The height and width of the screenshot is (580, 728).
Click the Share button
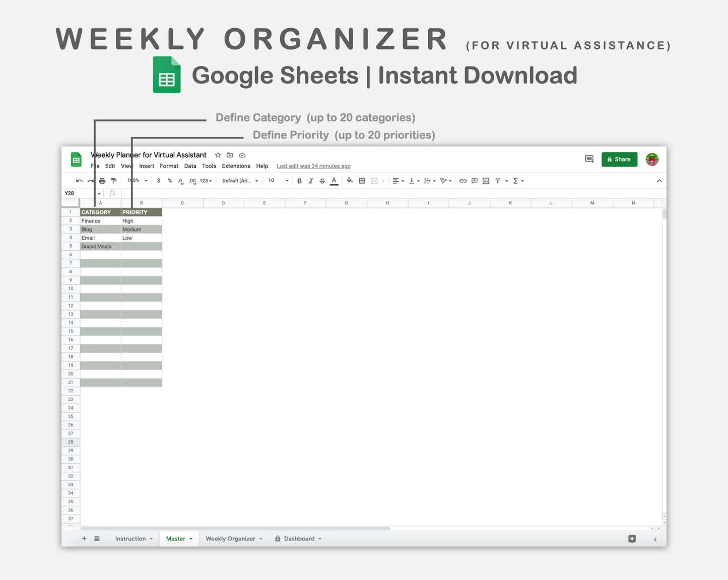click(619, 159)
